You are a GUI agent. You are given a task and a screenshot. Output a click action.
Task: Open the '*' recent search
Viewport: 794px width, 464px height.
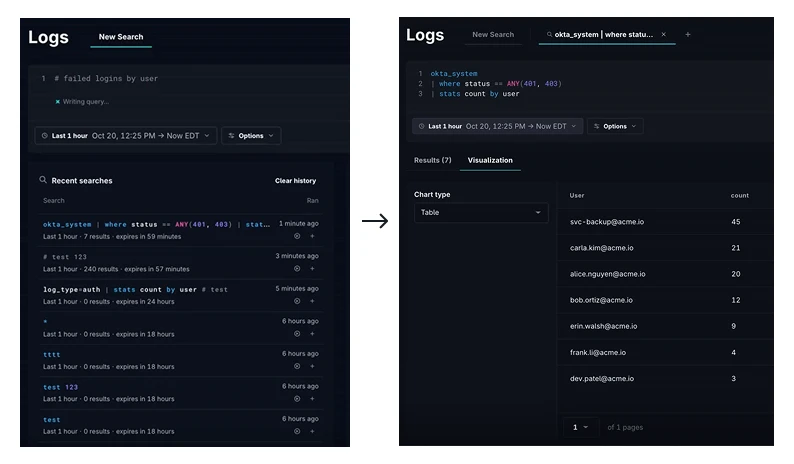click(x=45, y=322)
